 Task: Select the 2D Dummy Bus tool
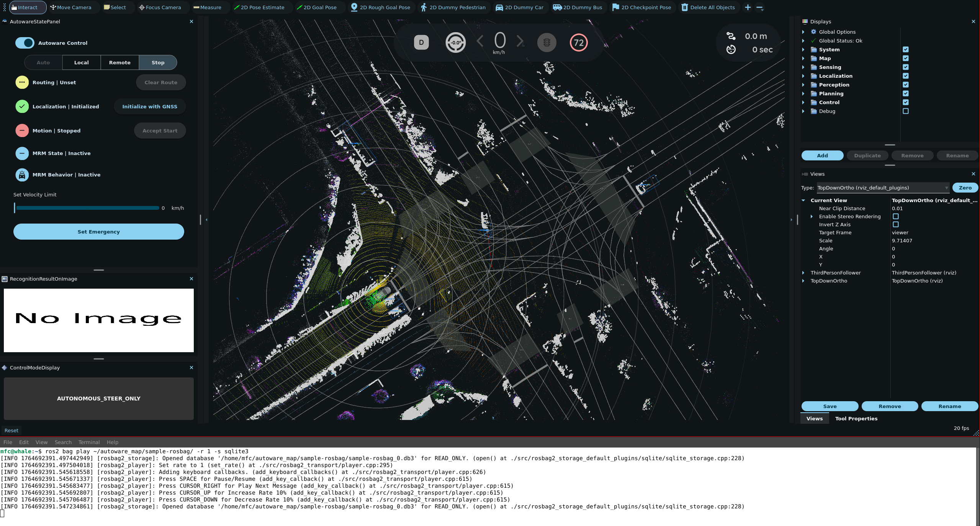click(x=578, y=7)
